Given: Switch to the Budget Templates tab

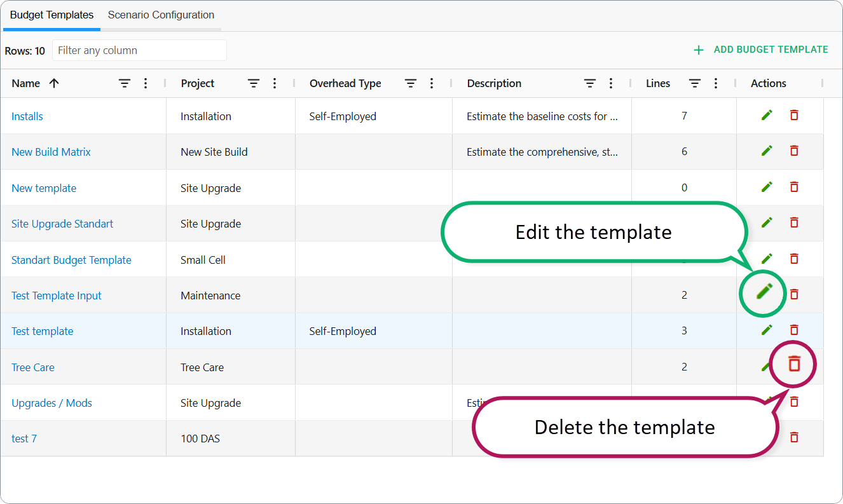Looking at the screenshot, I should pyautogui.click(x=51, y=15).
